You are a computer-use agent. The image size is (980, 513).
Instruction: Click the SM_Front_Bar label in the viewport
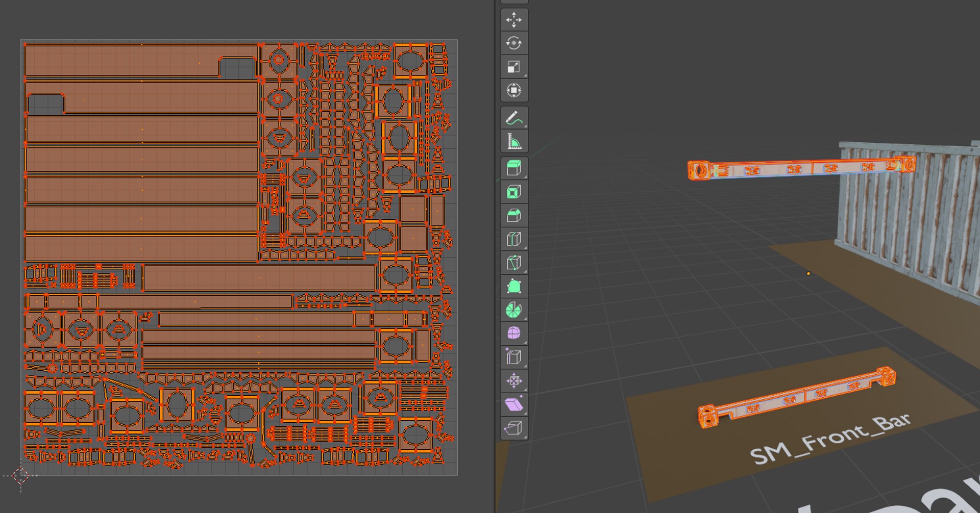tap(829, 439)
